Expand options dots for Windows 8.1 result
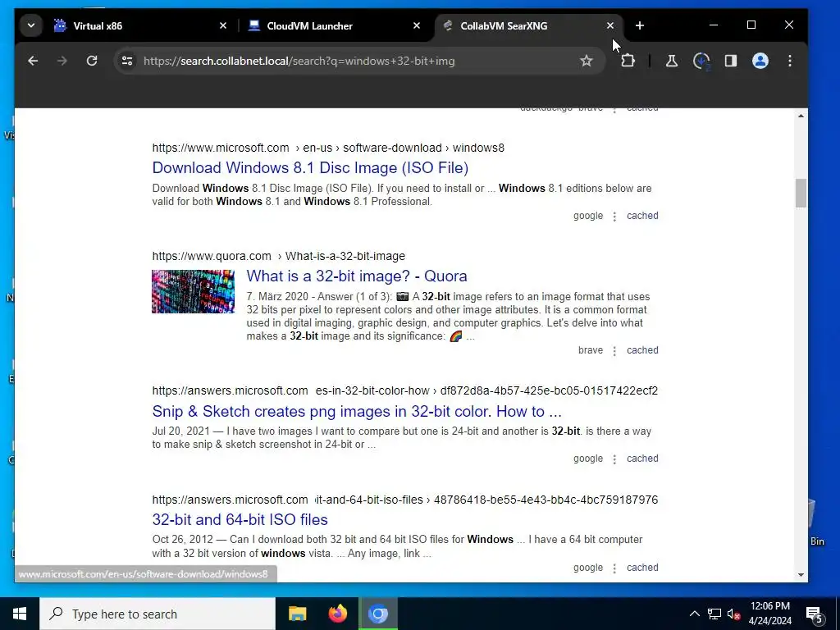This screenshot has height=630, width=840. tap(614, 217)
